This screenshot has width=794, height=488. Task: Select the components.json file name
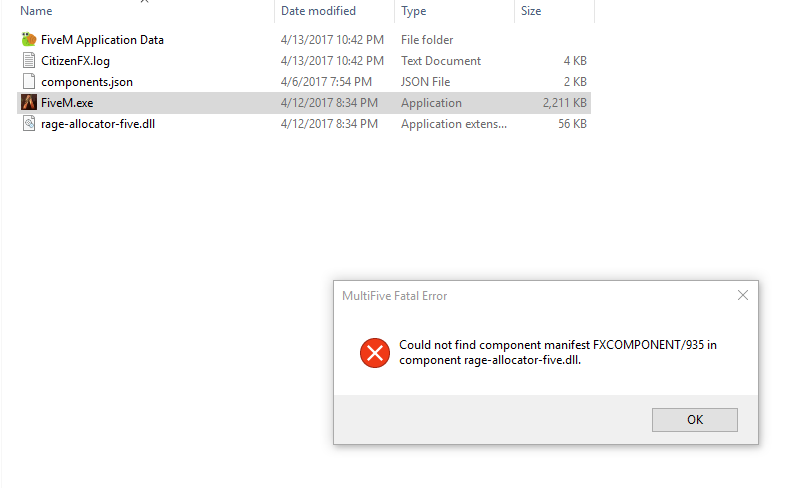click(87, 82)
